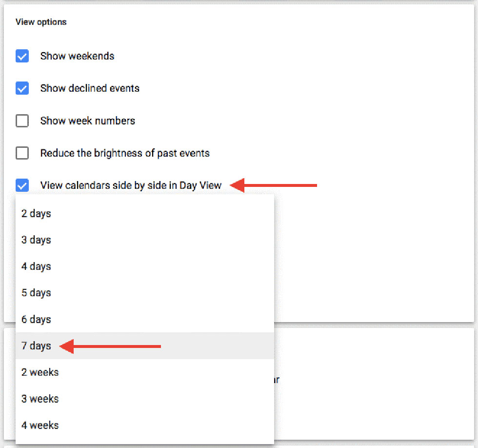Select the highlighted '7 days' option
478x448 pixels.
(36, 346)
